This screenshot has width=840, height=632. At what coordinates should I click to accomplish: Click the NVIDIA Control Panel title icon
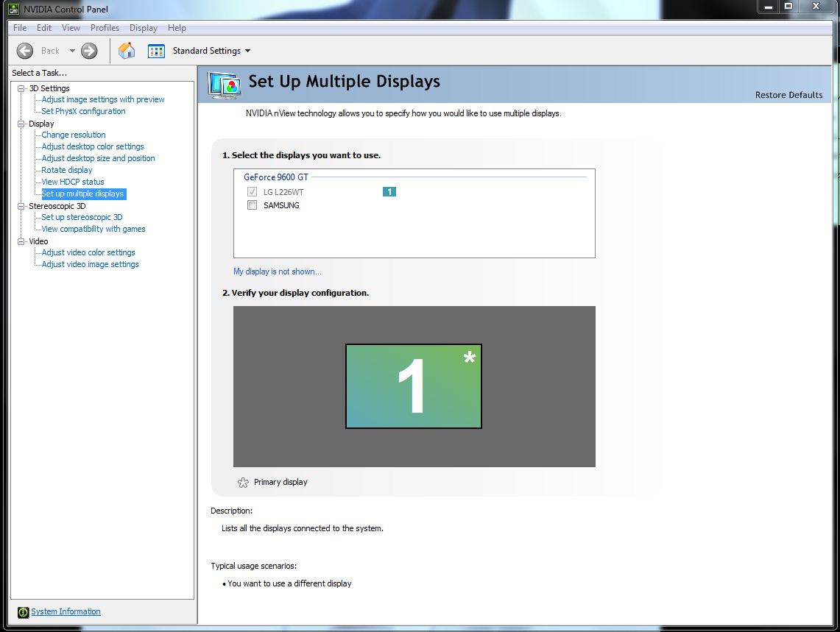pos(14,9)
